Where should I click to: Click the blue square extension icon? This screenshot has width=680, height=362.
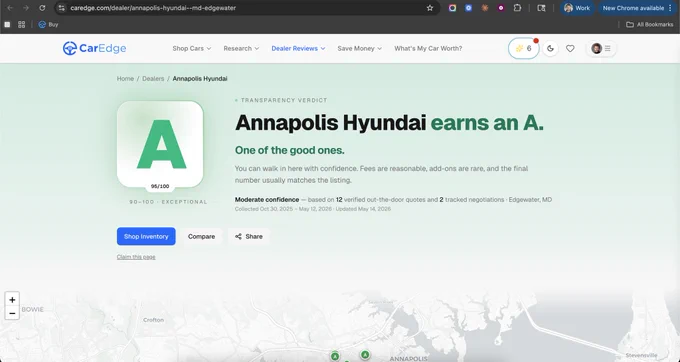tap(468, 8)
